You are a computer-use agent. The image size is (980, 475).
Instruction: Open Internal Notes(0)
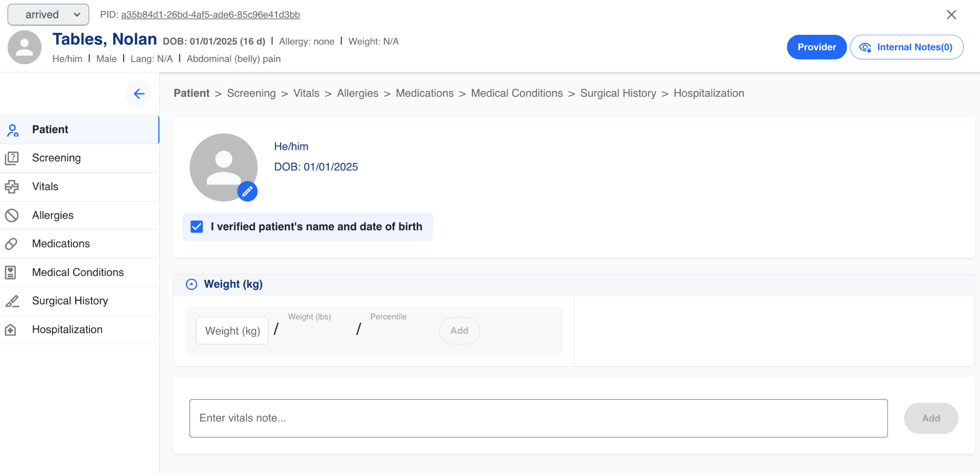click(x=906, y=47)
